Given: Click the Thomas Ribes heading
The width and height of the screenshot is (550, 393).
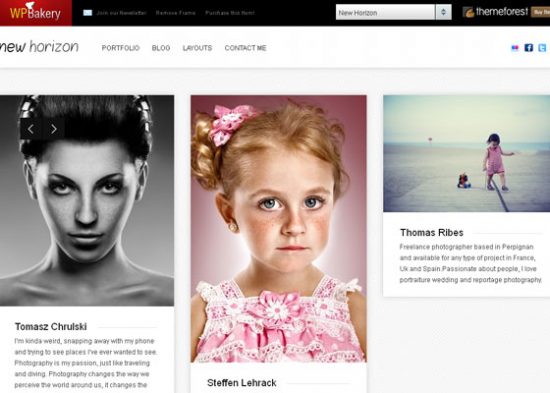Looking at the screenshot, I should click(x=432, y=233).
